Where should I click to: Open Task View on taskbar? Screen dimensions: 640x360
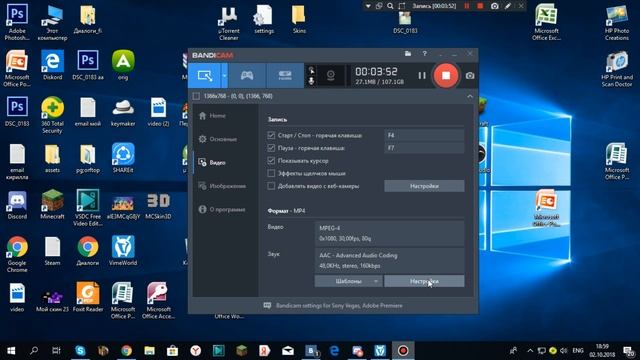click(56, 351)
